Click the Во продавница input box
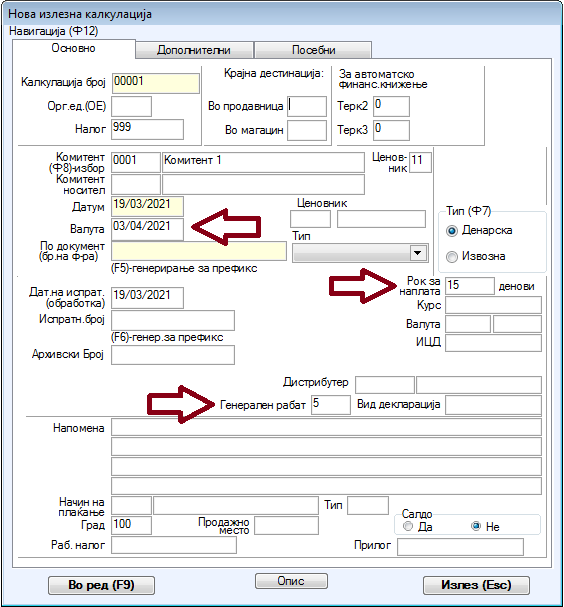 307,106
